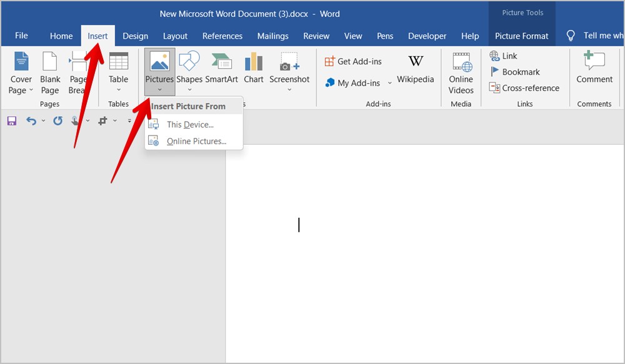Select Online Pictures from the menu
The width and height of the screenshot is (625, 364).
pos(194,140)
